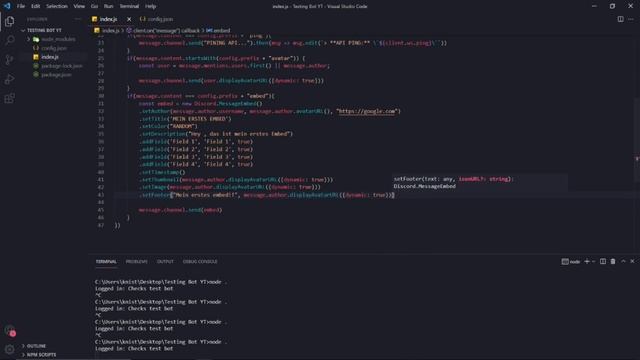The image size is (640, 360).
Task: Open the Run menu
Action: [108, 6]
